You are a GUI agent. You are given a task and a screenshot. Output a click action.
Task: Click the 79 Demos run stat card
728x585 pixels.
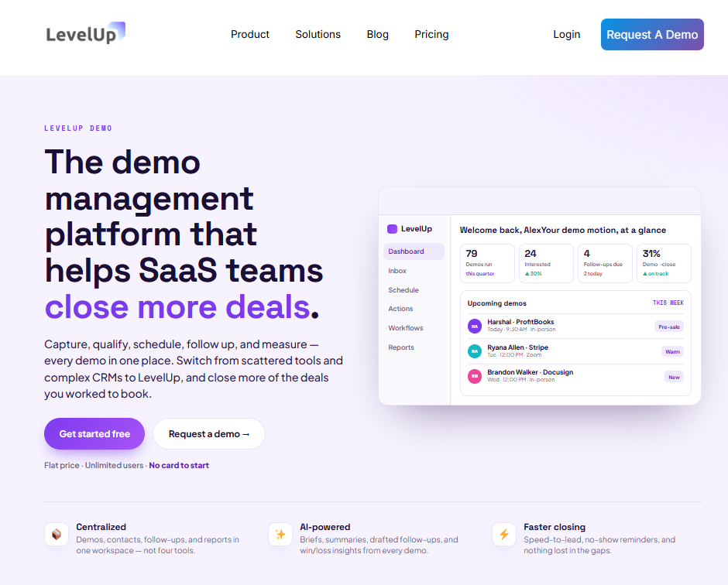pyautogui.click(x=487, y=264)
